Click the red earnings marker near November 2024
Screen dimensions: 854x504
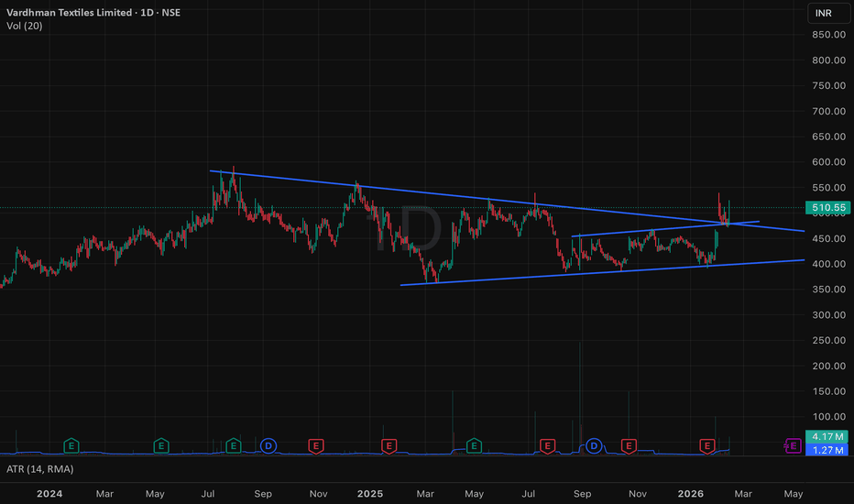click(x=315, y=445)
